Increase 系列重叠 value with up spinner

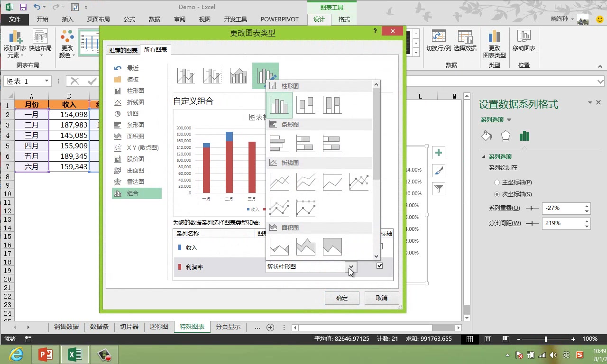click(587, 206)
